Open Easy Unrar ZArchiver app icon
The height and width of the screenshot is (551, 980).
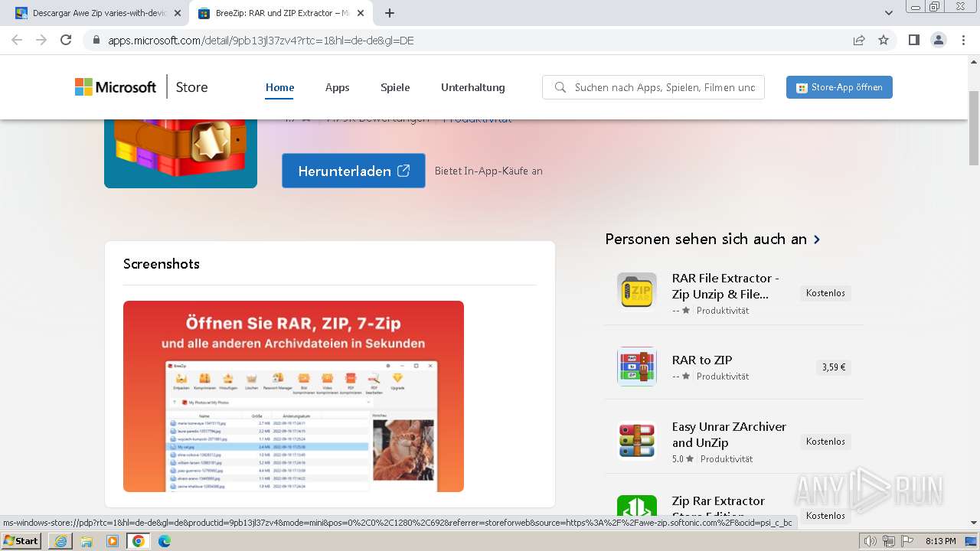click(637, 441)
